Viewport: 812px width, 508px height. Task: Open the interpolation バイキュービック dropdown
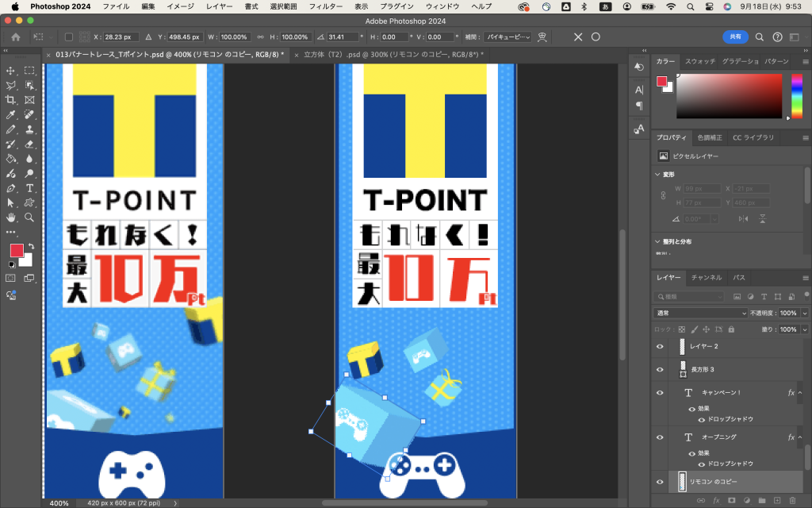[x=508, y=37]
